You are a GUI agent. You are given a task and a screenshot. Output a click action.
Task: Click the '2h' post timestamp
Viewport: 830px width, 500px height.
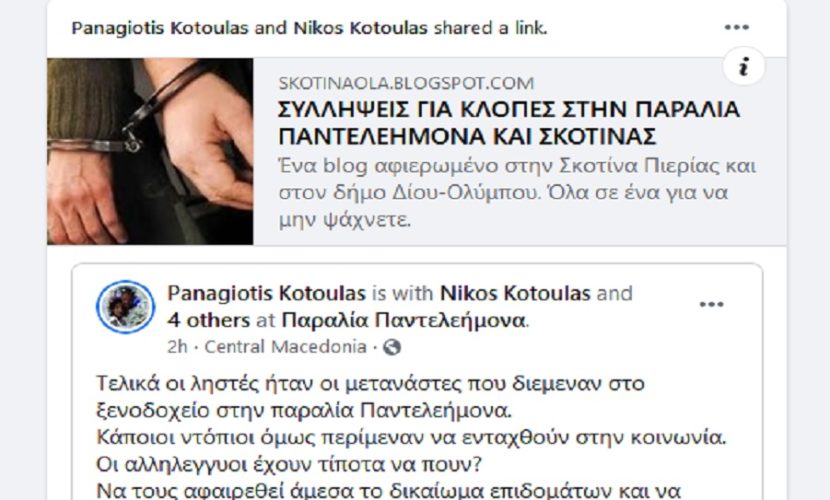pyautogui.click(x=177, y=347)
